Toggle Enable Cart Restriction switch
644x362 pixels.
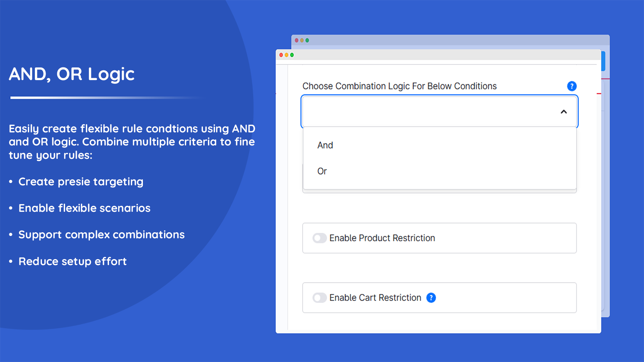pyautogui.click(x=319, y=298)
